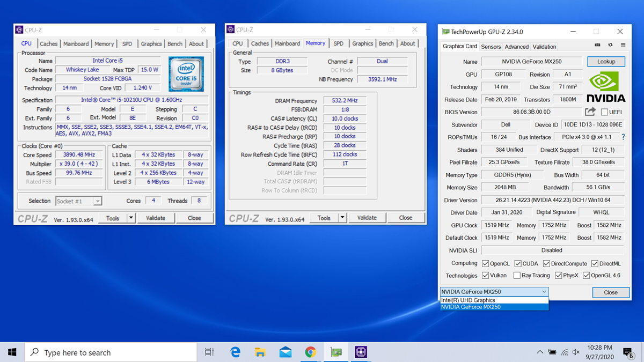644x362 pixels.
Task: Click Validate in the left CPU-Z window
Action: point(156,218)
